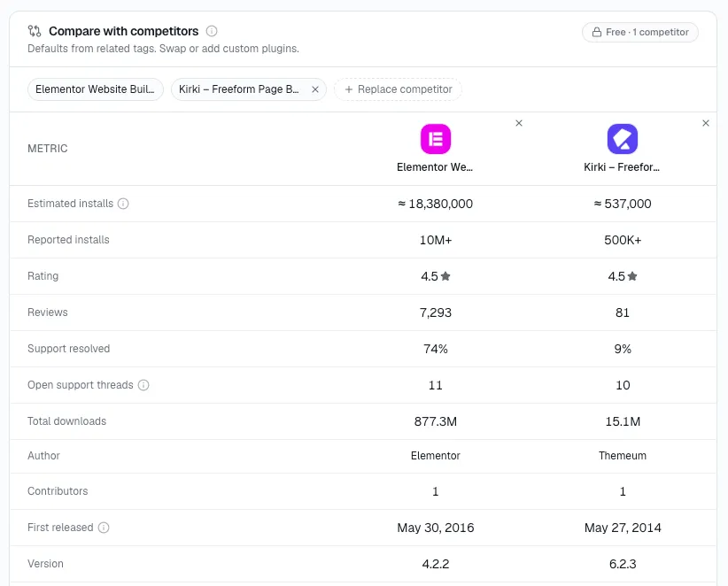The image size is (728, 586).
Task: Click the 4.2.2 version value
Action: click(x=436, y=564)
